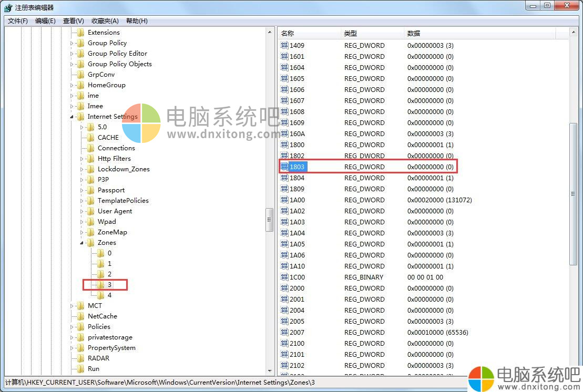Select the Zones\2 key
This screenshot has width=583, height=392.
(x=110, y=274)
